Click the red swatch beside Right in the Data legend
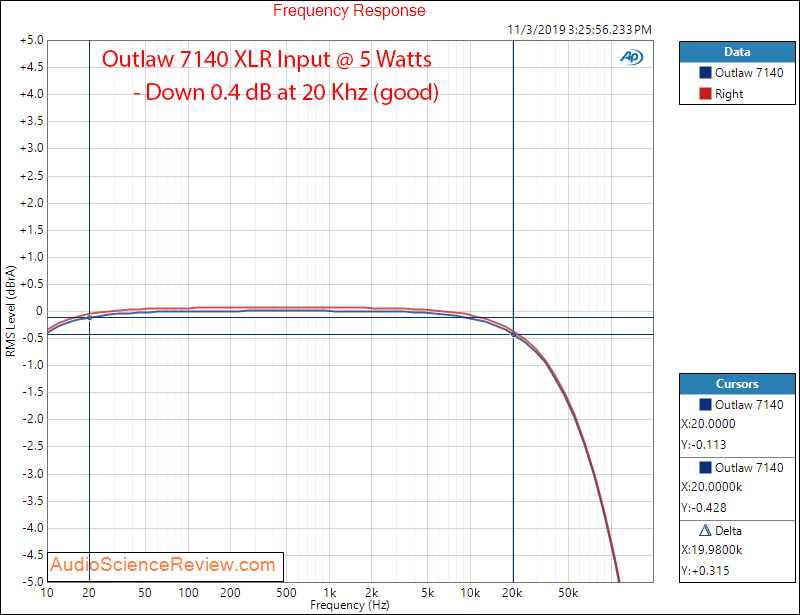This screenshot has height=615, width=800. [x=705, y=93]
